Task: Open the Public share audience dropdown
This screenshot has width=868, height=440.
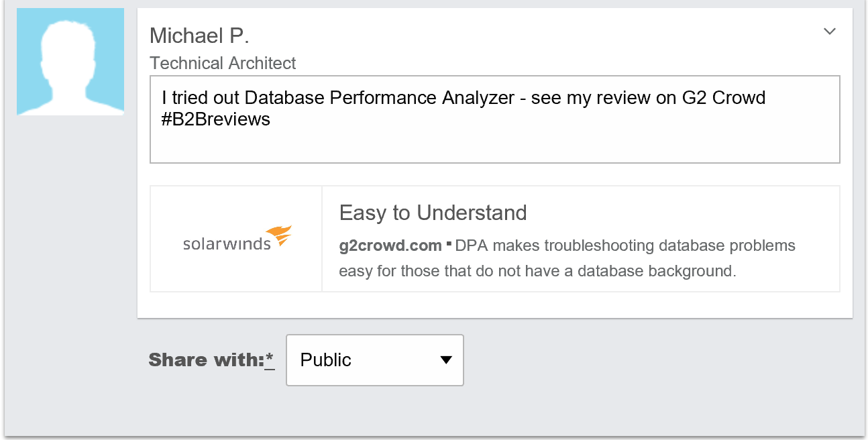Action: coord(374,360)
